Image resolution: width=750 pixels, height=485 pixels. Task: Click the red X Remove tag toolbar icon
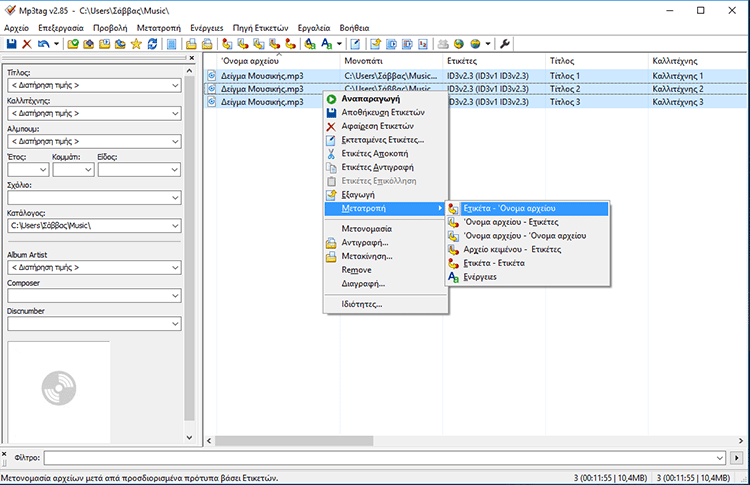(27, 44)
